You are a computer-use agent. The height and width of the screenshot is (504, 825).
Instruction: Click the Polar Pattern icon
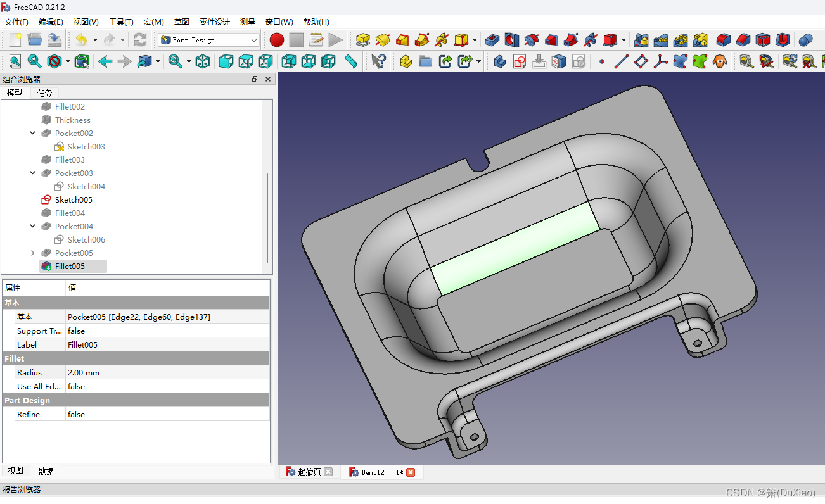pyautogui.click(x=681, y=40)
